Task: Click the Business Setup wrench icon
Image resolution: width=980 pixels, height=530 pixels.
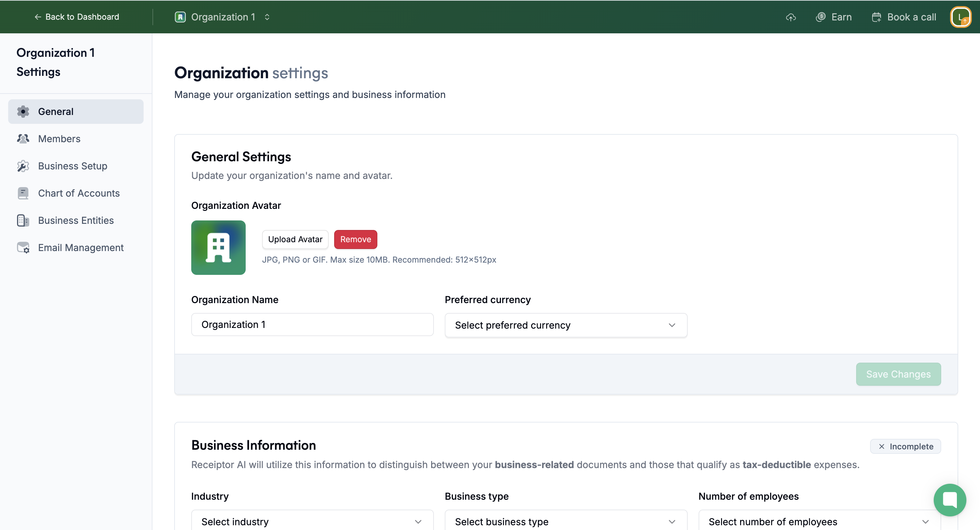Action: pyautogui.click(x=23, y=166)
